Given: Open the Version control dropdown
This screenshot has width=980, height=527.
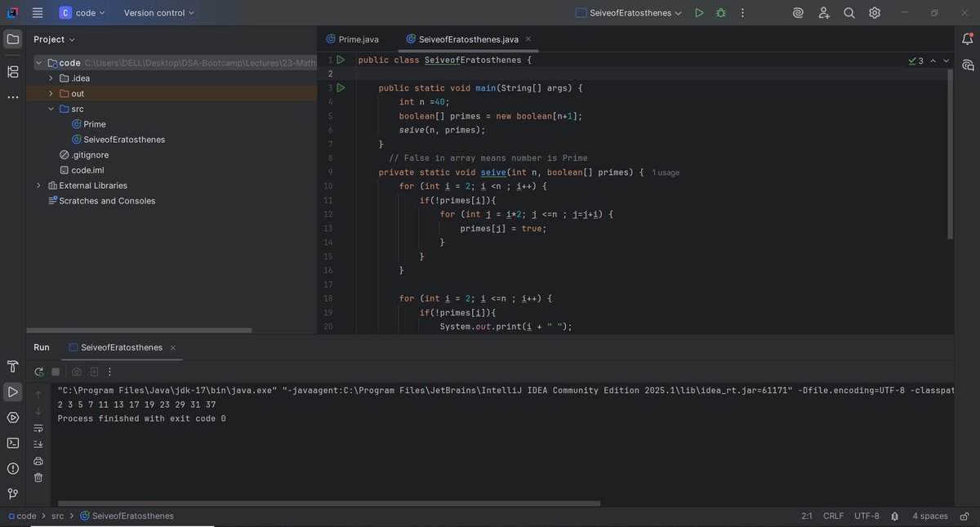Looking at the screenshot, I should coord(159,13).
